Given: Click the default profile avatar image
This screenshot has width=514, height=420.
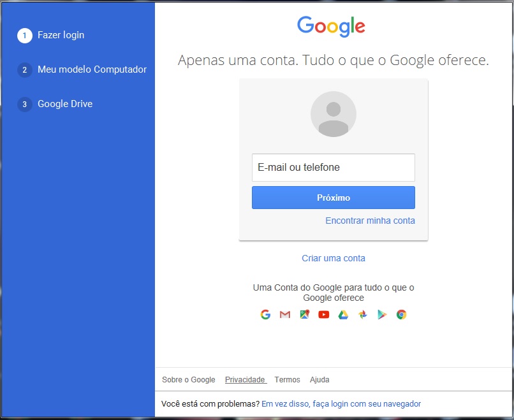Looking at the screenshot, I should 334,114.
